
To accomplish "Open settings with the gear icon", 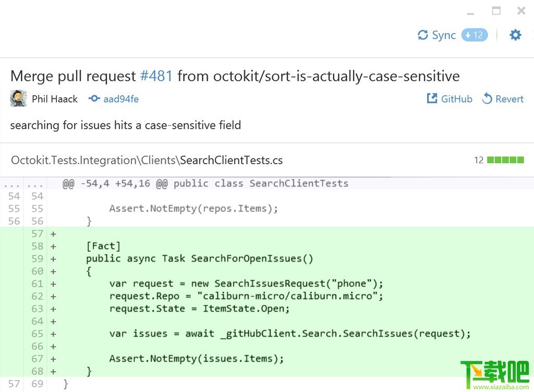I will point(515,35).
